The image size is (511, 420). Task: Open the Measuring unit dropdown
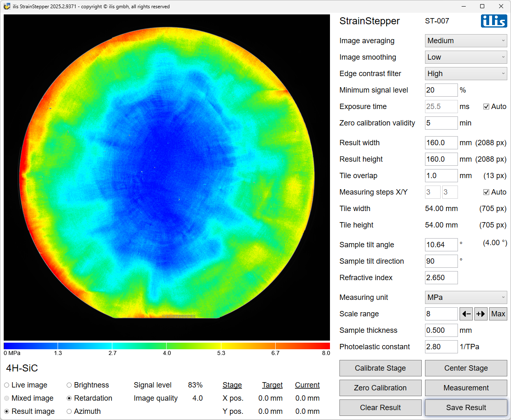pyautogui.click(x=466, y=297)
